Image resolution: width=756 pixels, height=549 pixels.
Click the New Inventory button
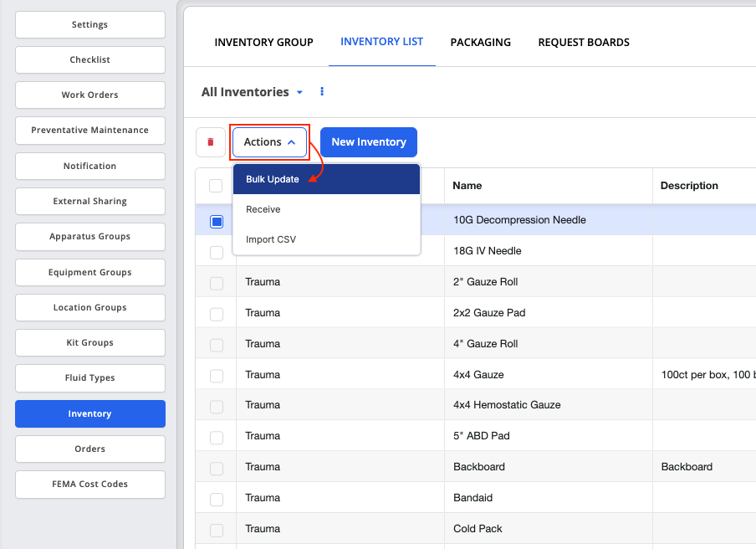pos(369,141)
